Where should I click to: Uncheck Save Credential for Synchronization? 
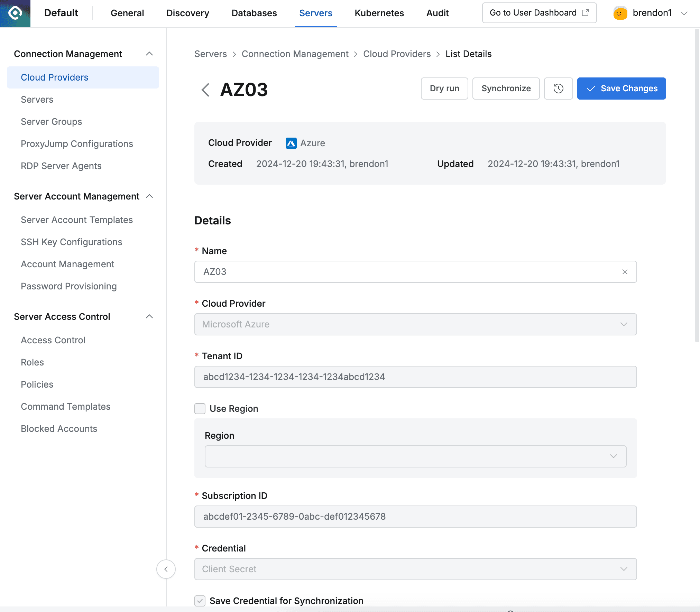[x=200, y=601]
